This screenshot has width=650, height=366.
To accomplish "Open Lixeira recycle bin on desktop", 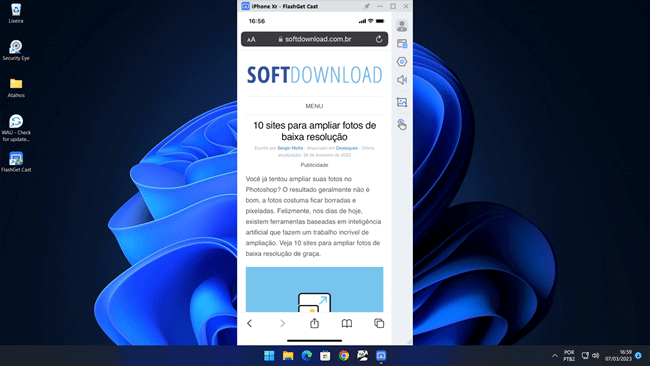I will [x=16, y=13].
